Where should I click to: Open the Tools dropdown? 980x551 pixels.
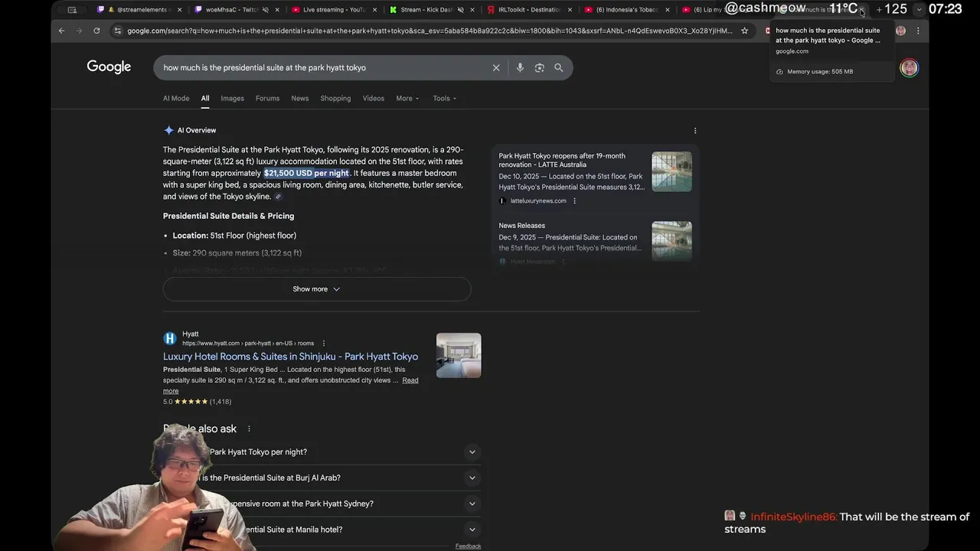pos(444,98)
